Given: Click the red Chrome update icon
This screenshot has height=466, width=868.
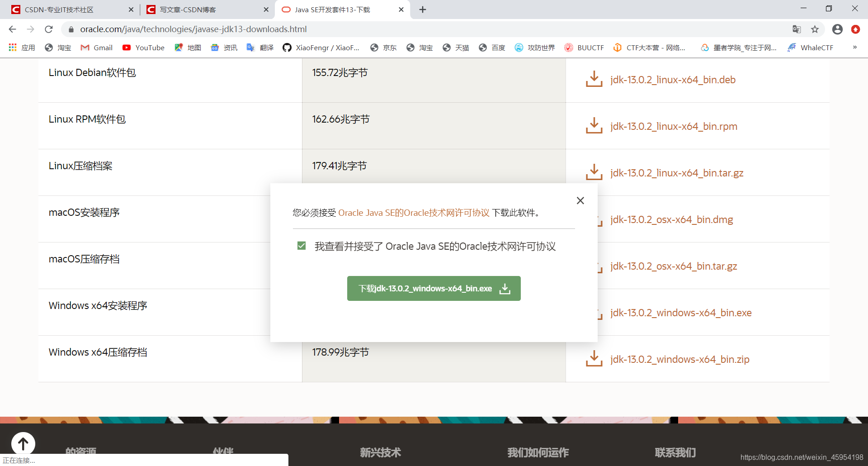Looking at the screenshot, I should point(855,29).
